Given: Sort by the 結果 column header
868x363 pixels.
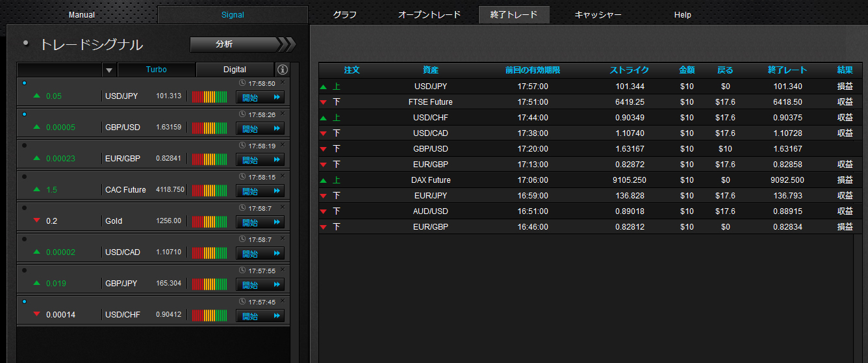Looking at the screenshot, I should click(845, 70).
